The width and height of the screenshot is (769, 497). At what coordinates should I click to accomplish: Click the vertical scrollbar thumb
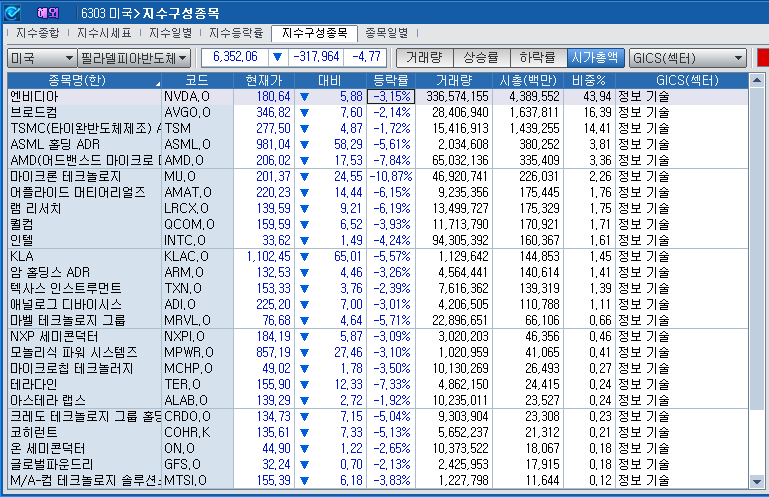[x=756, y=249]
